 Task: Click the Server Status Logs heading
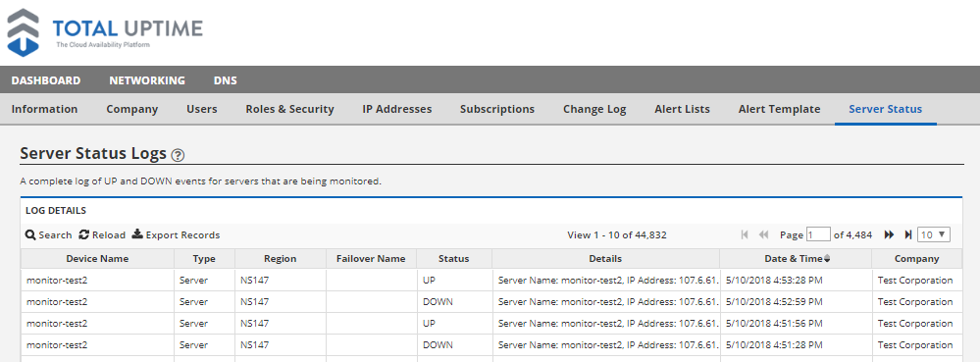point(93,154)
